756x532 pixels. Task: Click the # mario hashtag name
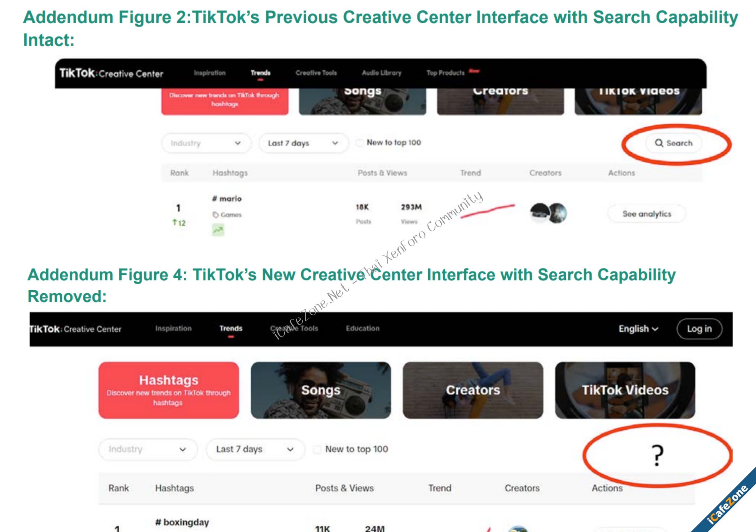pyautogui.click(x=227, y=199)
